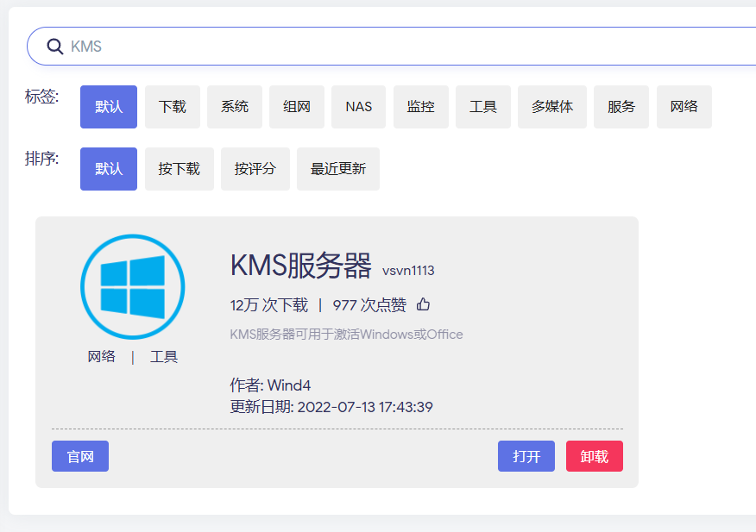Image resolution: width=756 pixels, height=532 pixels.
Task: Click the 网络 category under the logo
Action: 101,357
